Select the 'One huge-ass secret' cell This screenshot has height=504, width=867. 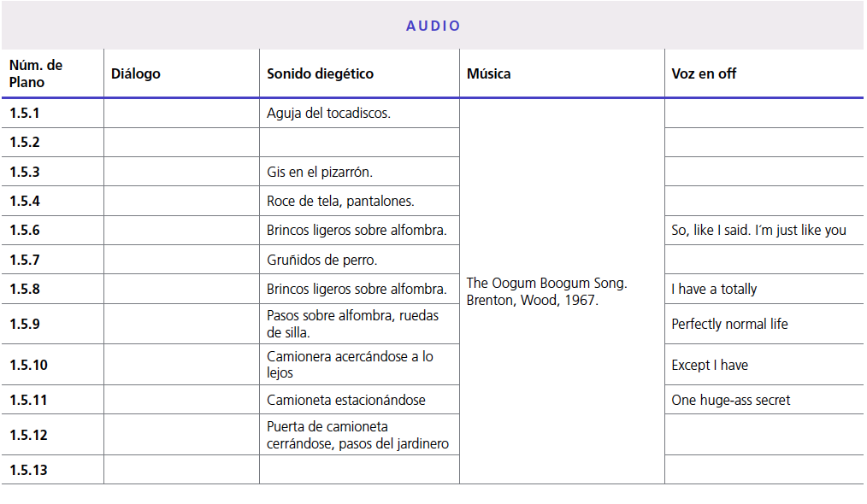tap(730, 400)
